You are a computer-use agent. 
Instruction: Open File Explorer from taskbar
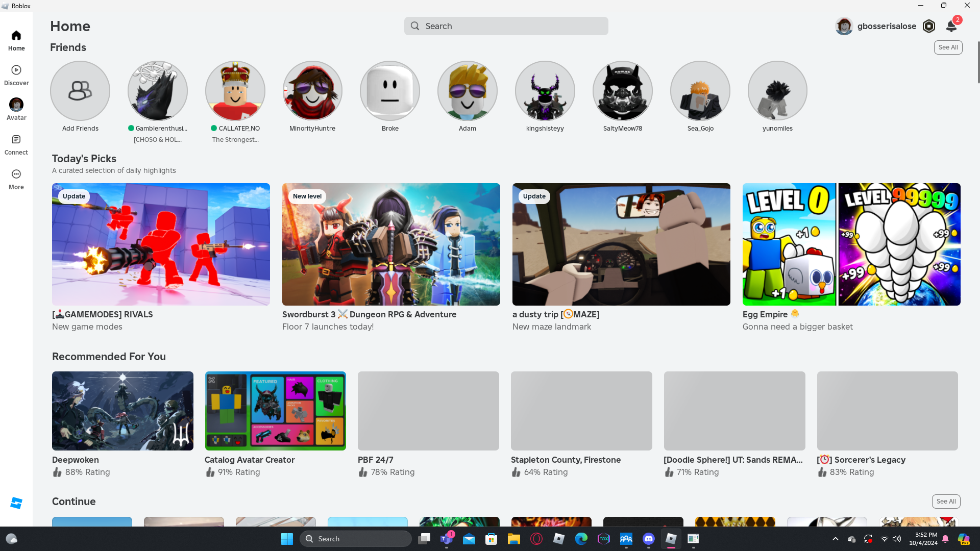click(x=514, y=539)
